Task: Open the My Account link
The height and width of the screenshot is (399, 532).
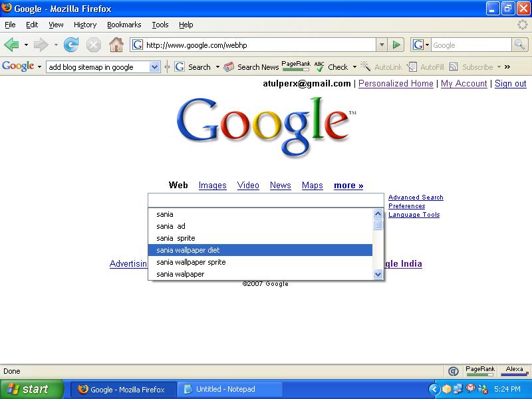Action: (x=464, y=84)
